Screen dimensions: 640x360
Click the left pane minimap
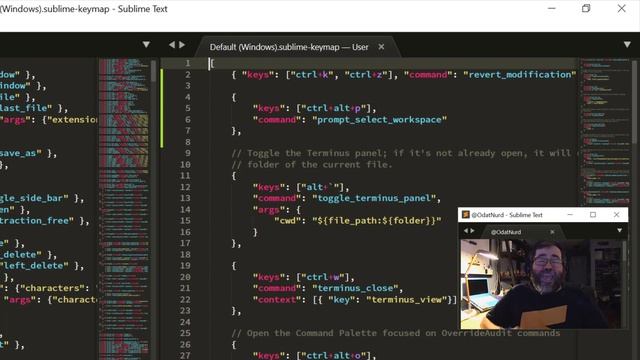124,208
